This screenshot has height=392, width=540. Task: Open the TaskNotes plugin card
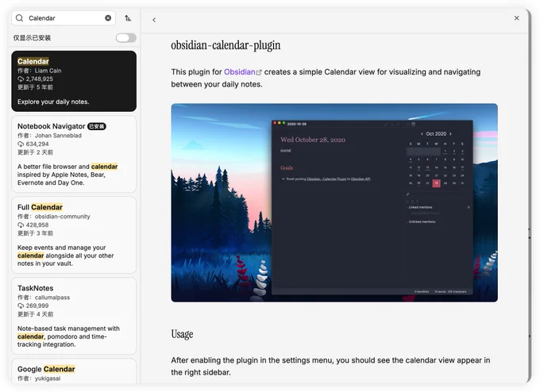pos(74,316)
